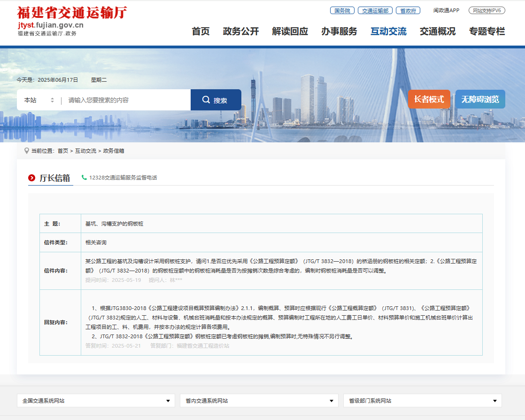Expand the 省级部门系统网站 dropdown
The width and height of the screenshot is (525, 420).
pyautogui.click(x=422, y=401)
